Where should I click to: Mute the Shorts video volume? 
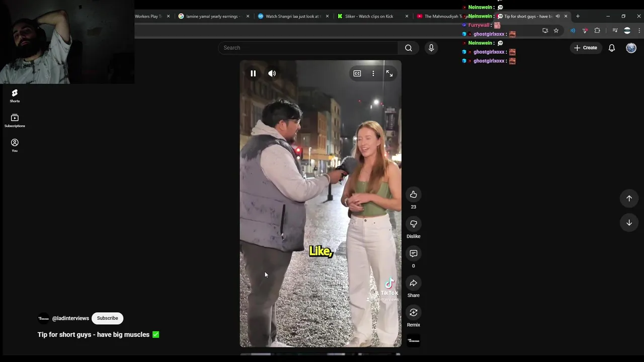(x=272, y=73)
